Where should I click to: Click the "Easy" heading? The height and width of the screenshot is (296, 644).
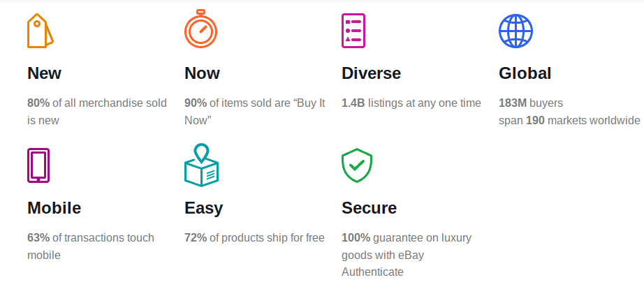pyautogui.click(x=204, y=209)
